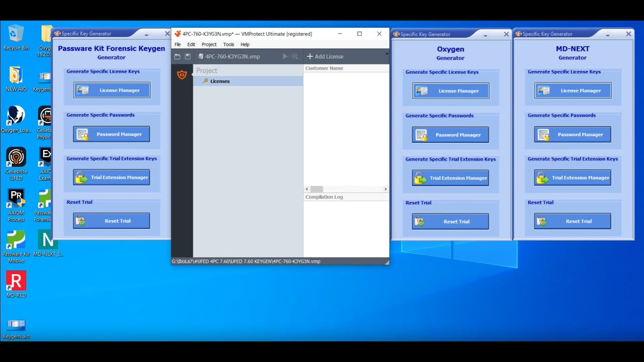Viewport: 644px width, 362px height.
Task: Click the left scroll arrow of the license list
Action: click(x=306, y=189)
